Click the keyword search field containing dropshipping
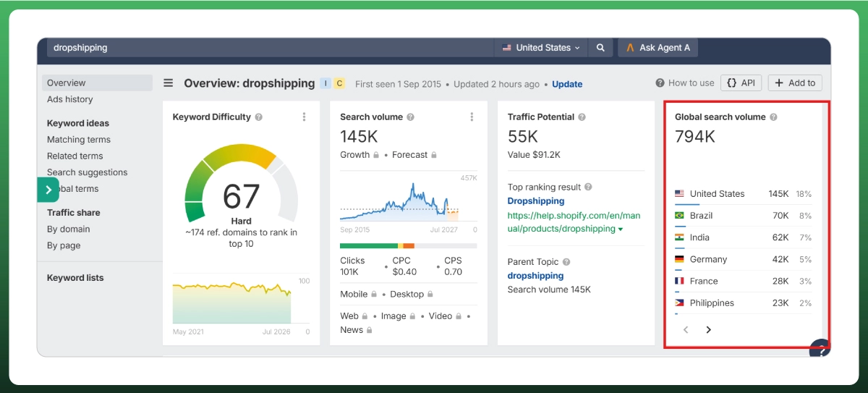 (271, 48)
